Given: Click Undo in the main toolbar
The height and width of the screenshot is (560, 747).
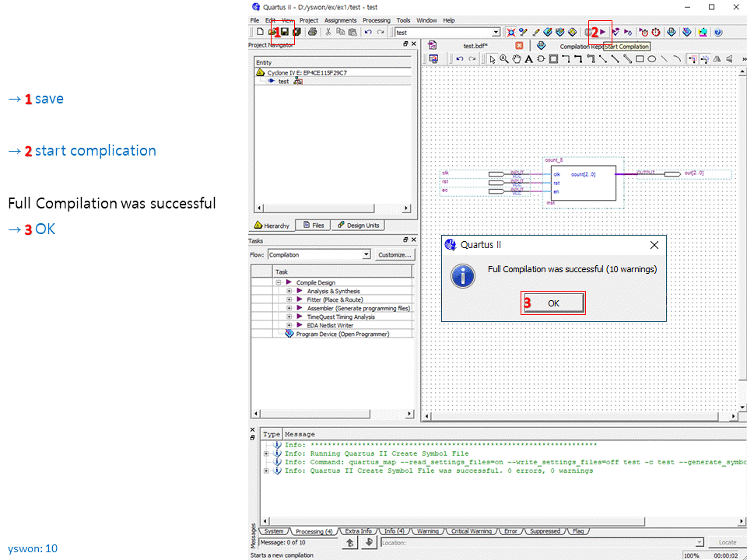Looking at the screenshot, I should pyautogui.click(x=368, y=32).
